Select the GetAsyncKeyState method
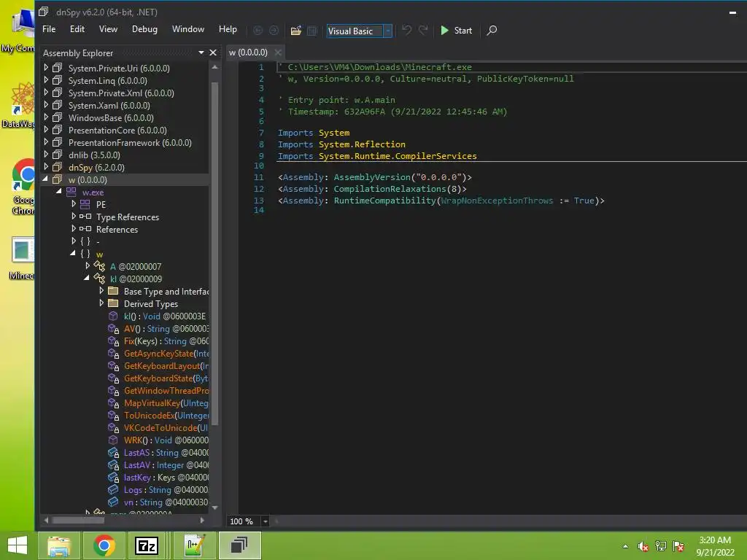The width and height of the screenshot is (747, 560). pyautogui.click(x=166, y=354)
